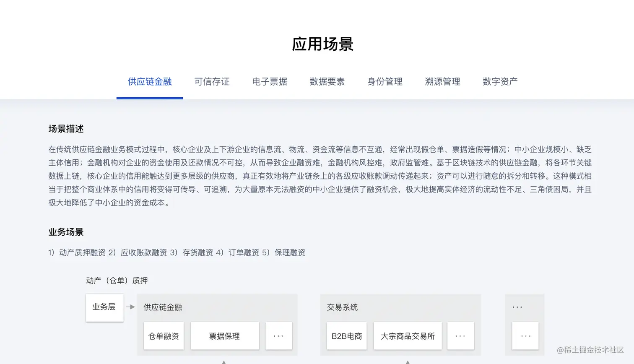Click the 供应链金融 group label in diagram
This screenshot has width=634, height=364.
(163, 307)
